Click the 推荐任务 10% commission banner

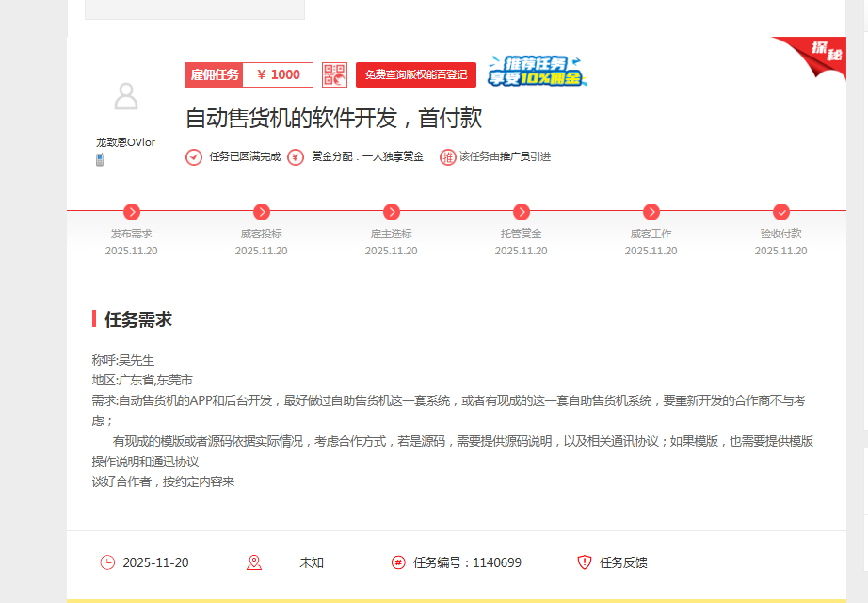click(538, 72)
